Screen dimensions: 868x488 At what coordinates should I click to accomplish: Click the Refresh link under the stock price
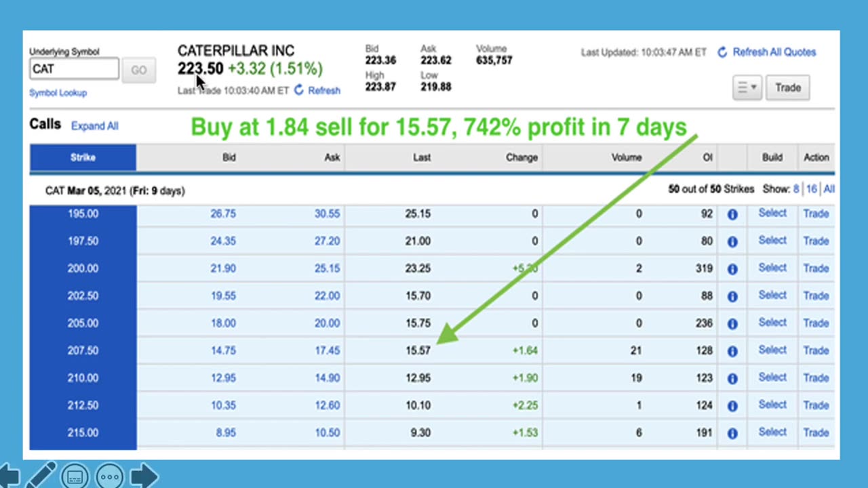[324, 90]
